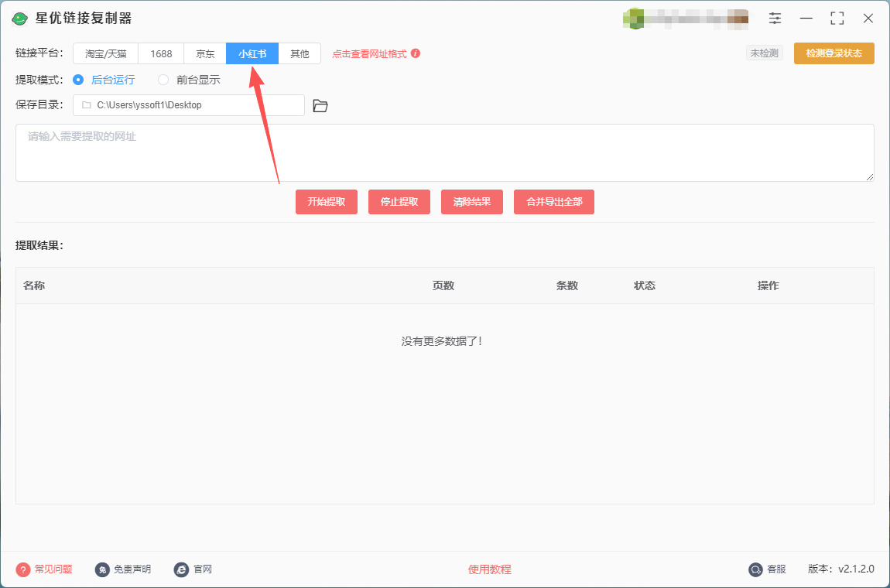The height and width of the screenshot is (588, 890).
Task: Click the version v2.1.2.0 text
Action: 841,569
